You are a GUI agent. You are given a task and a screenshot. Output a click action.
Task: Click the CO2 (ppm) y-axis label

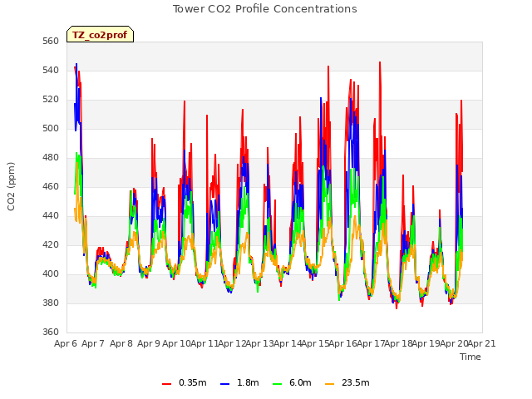(x=11, y=186)
